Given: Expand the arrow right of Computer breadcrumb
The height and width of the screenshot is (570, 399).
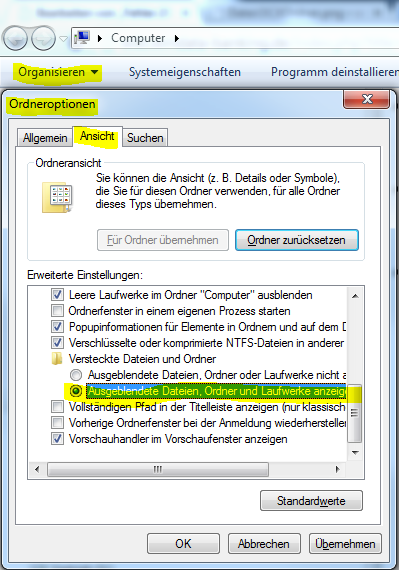Looking at the screenshot, I should pos(177,38).
